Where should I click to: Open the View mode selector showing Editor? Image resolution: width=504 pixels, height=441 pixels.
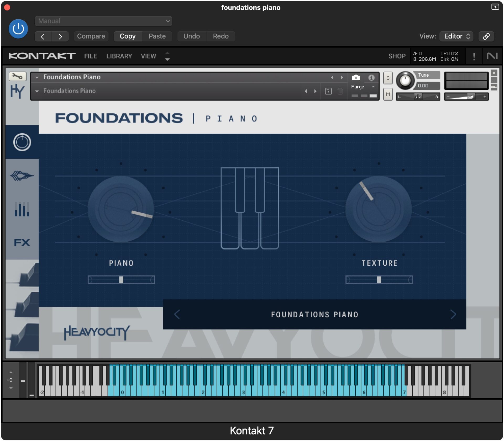456,36
